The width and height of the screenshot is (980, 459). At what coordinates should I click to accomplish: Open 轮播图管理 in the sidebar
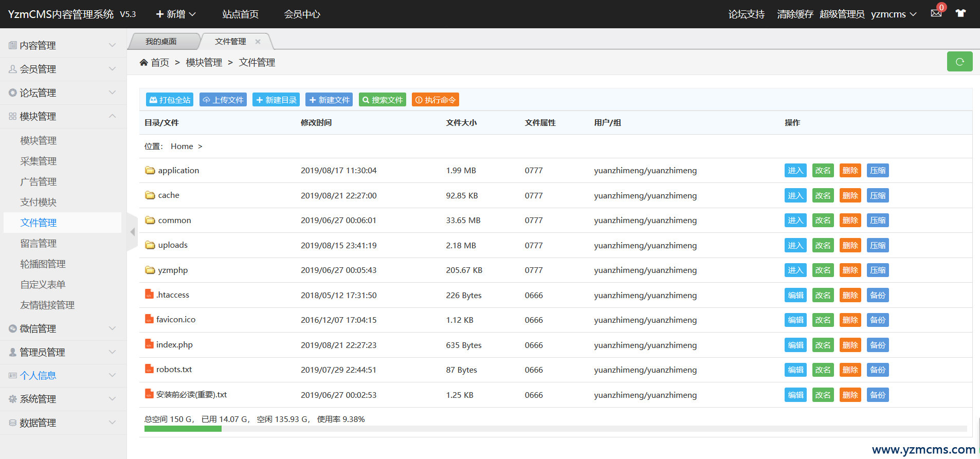[43, 264]
